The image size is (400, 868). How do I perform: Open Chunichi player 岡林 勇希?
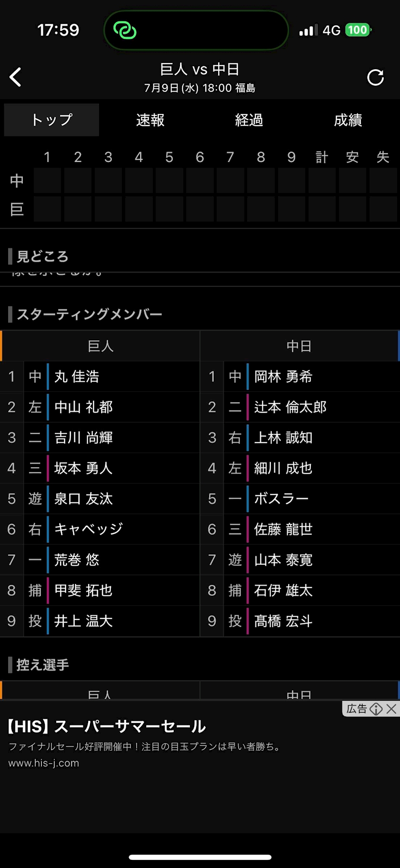283,377
